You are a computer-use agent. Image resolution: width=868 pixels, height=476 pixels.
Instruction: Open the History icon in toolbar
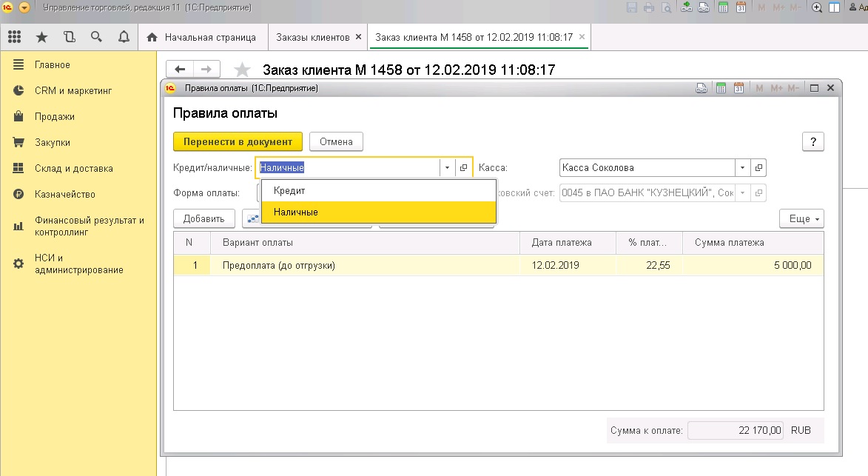[x=69, y=37]
